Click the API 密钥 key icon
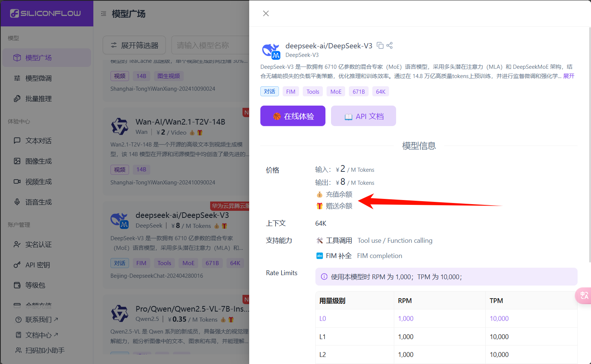This screenshot has height=364, width=591. 17,265
